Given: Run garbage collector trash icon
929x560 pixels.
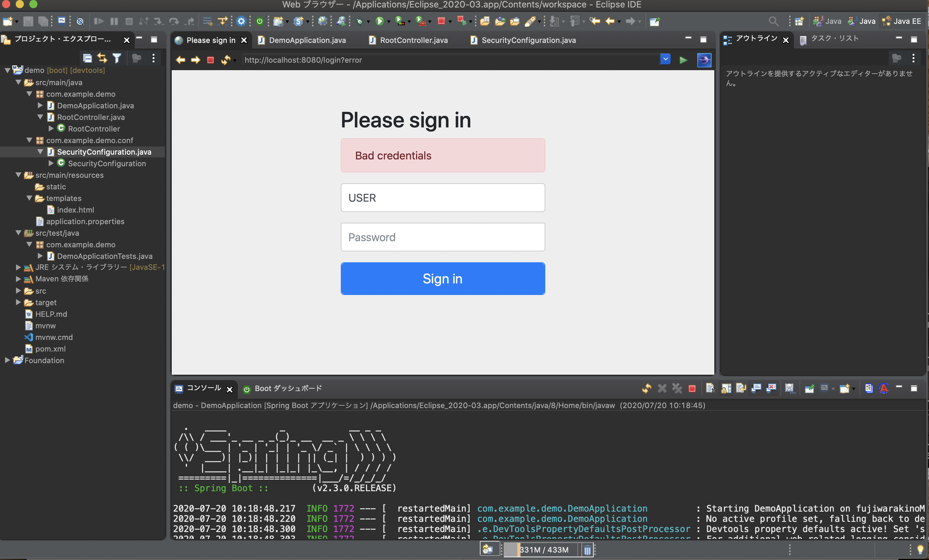Looking at the screenshot, I should click(587, 550).
